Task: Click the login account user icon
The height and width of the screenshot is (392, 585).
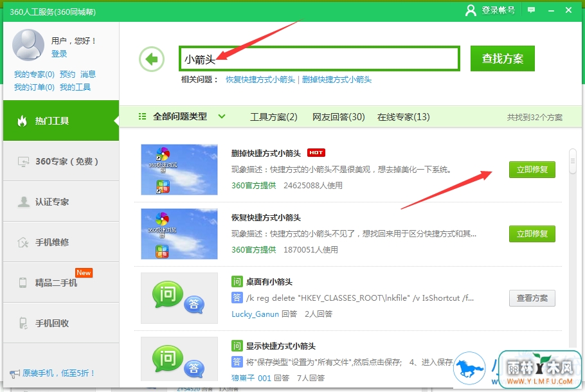Action: pyautogui.click(x=471, y=10)
